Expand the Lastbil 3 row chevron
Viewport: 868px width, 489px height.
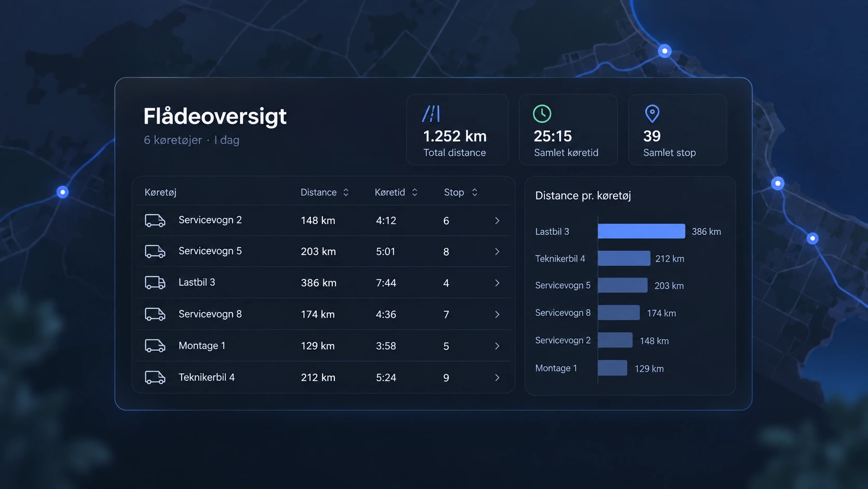coord(497,283)
